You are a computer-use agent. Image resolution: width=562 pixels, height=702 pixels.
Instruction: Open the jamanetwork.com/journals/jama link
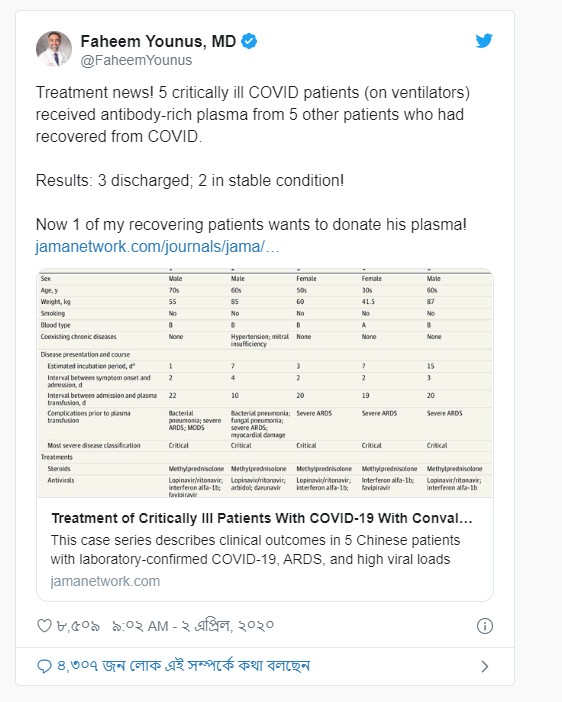(157, 246)
